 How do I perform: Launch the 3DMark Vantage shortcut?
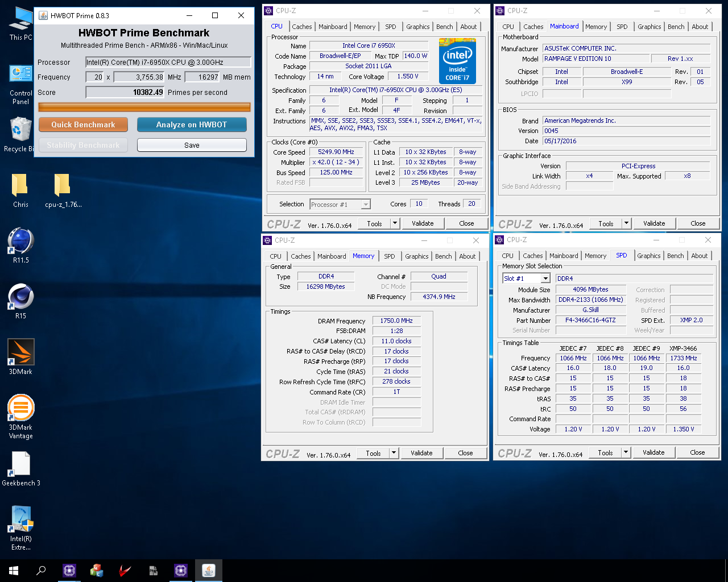click(x=20, y=417)
